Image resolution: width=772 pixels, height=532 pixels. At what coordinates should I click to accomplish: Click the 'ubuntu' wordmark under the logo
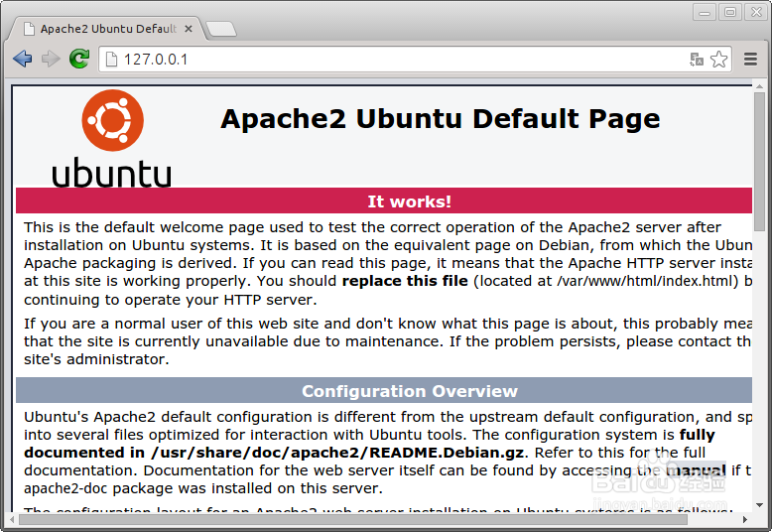click(x=112, y=173)
